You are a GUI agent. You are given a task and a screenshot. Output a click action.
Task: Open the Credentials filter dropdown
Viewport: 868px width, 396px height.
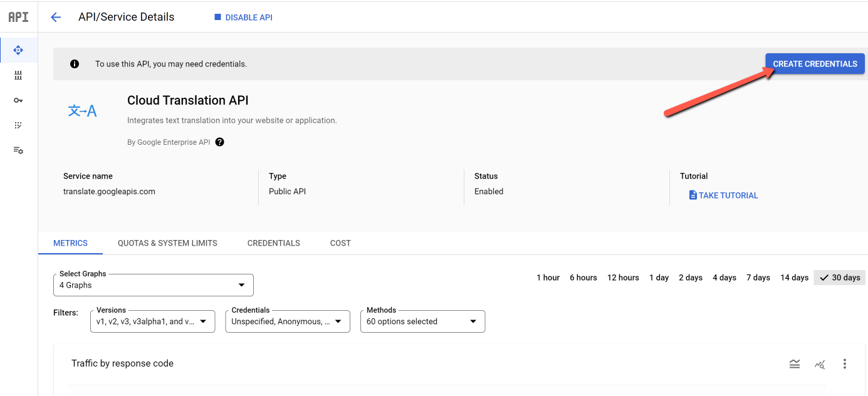pos(288,321)
